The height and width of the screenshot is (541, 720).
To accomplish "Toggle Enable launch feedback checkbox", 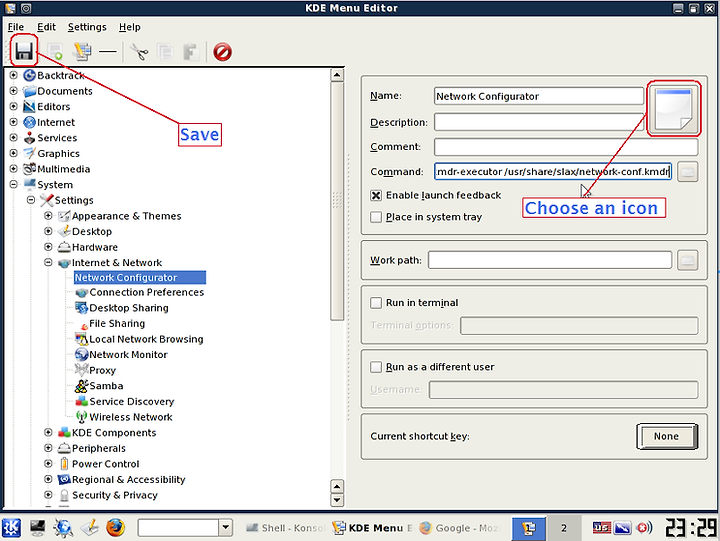I will click(376, 195).
